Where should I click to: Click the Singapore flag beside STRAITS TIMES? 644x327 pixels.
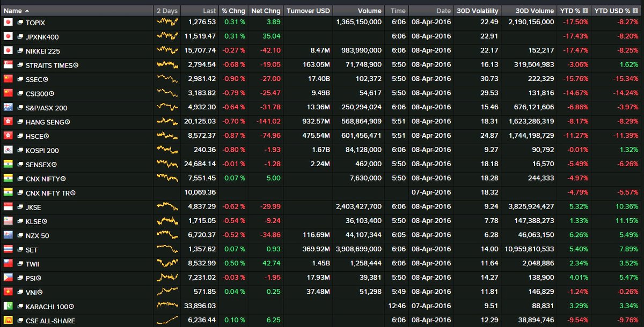8,65
